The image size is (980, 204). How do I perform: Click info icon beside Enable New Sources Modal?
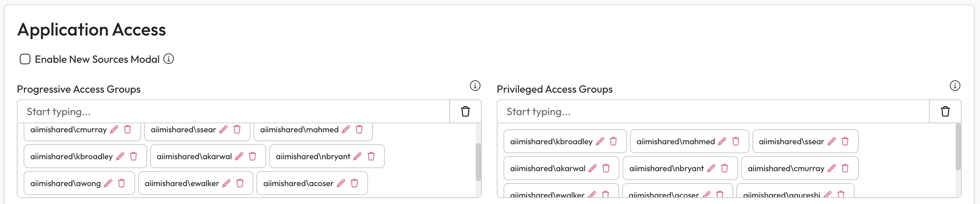pos(169,59)
